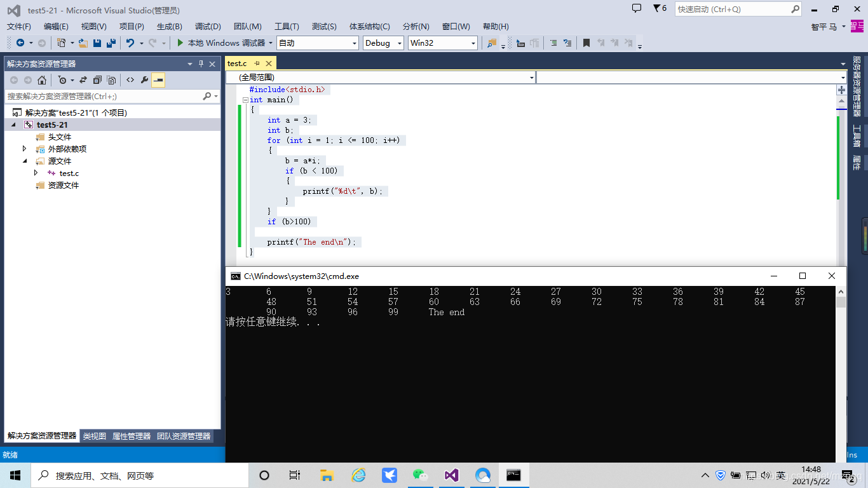
Task: Click the search magnifier in Solution Explorer
Action: (x=207, y=96)
